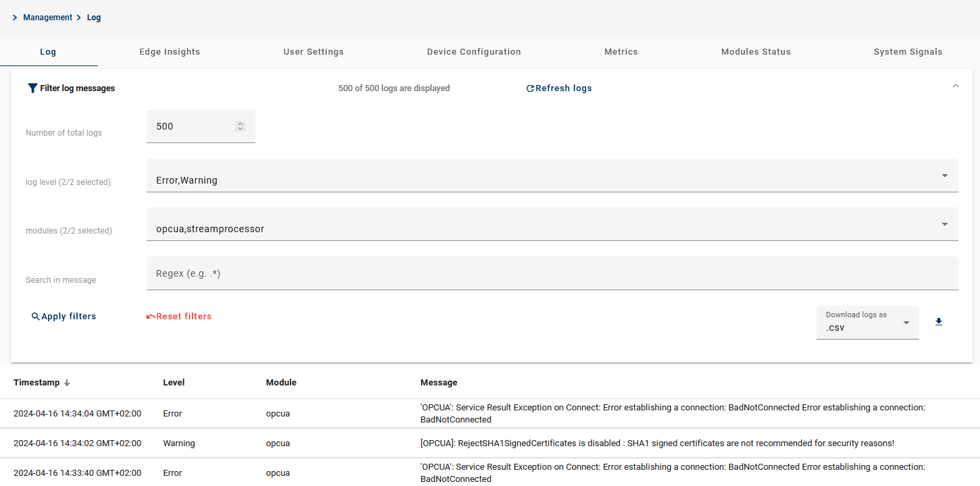The height and width of the screenshot is (486, 980).
Task: Switch to the Edge Insights tab
Action: [x=170, y=52]
